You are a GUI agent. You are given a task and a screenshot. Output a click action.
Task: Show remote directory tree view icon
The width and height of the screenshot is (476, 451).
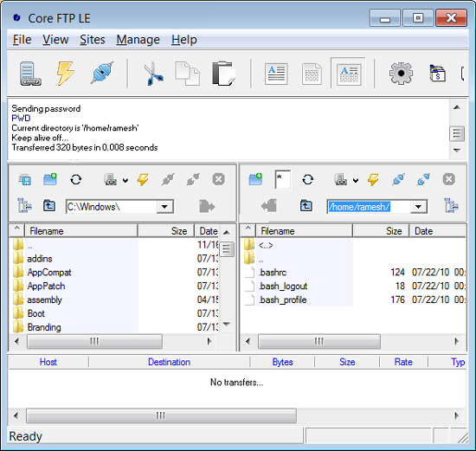tap(452, 206)
